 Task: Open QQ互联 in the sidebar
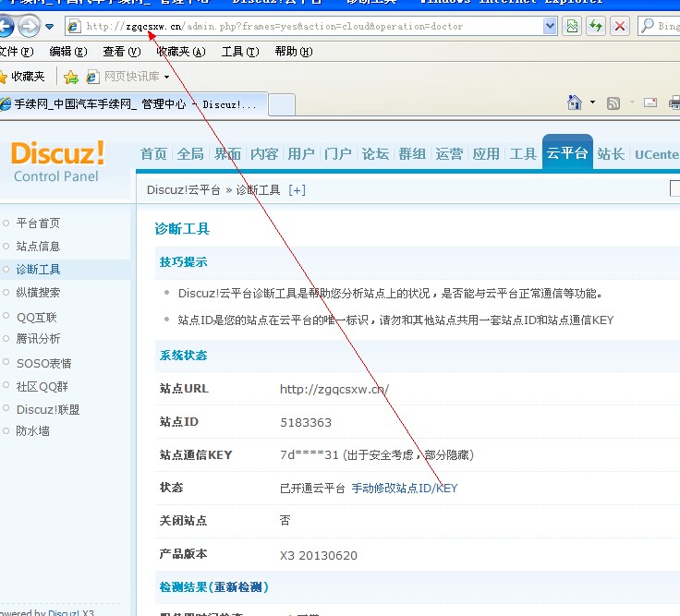36,318
